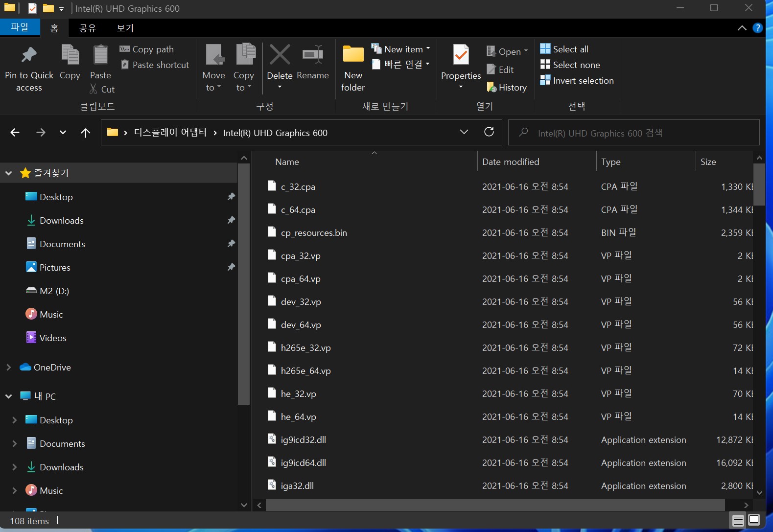This screenshot has height=532, width=773.
Task: Click Pin to Quick access icon
Action: (29, 55)
